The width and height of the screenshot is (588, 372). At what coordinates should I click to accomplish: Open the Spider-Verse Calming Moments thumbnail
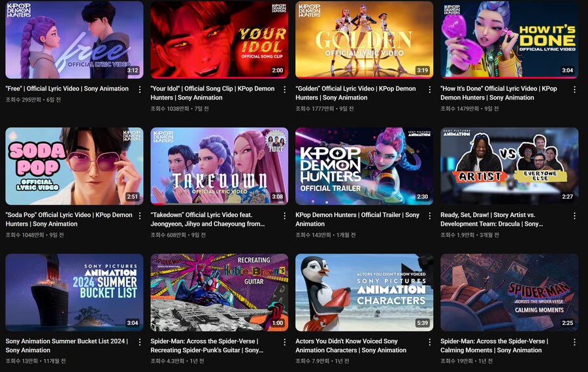pyautogui.click(x=509, y=292)
